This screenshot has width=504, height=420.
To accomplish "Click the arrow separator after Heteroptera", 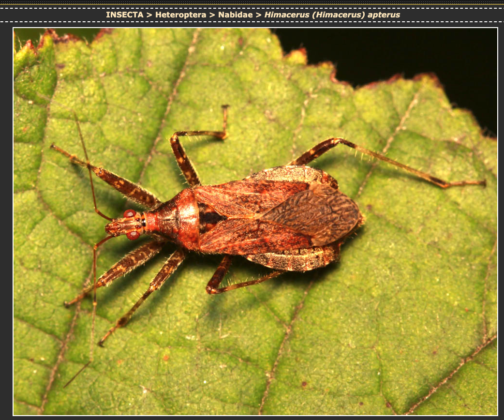I will [x=213, y=15].
